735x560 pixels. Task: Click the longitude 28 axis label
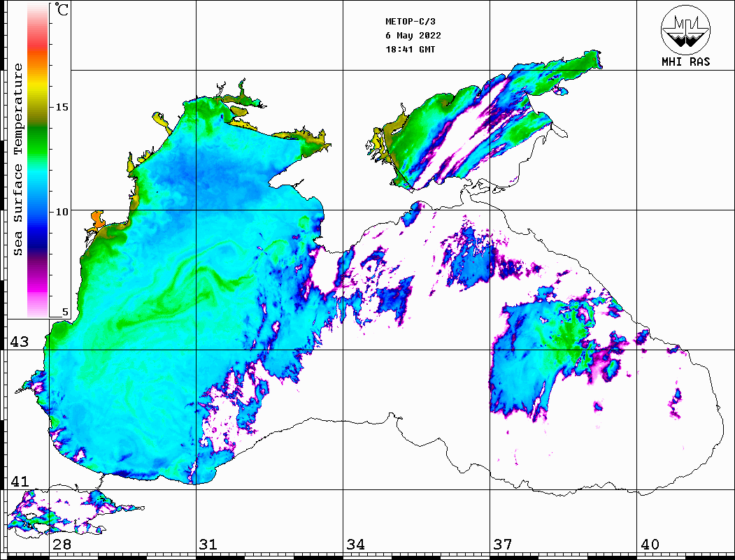(62, 545)
